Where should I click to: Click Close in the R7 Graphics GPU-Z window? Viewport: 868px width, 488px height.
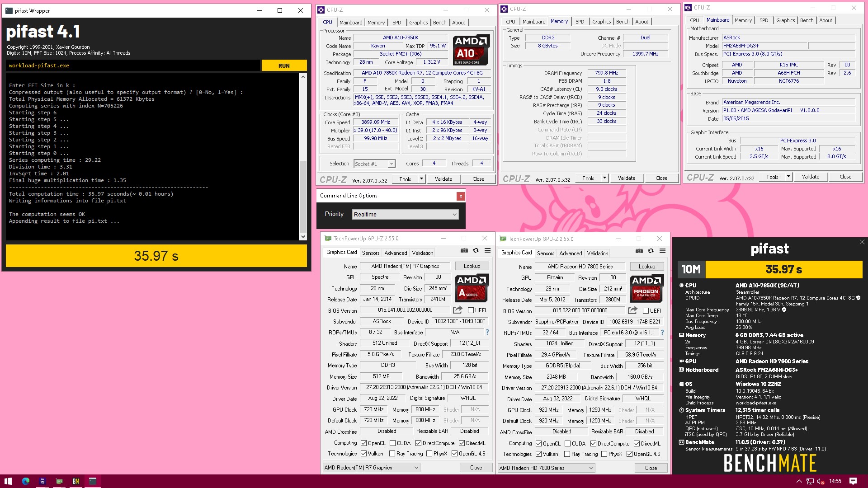(x=476, y=468)
